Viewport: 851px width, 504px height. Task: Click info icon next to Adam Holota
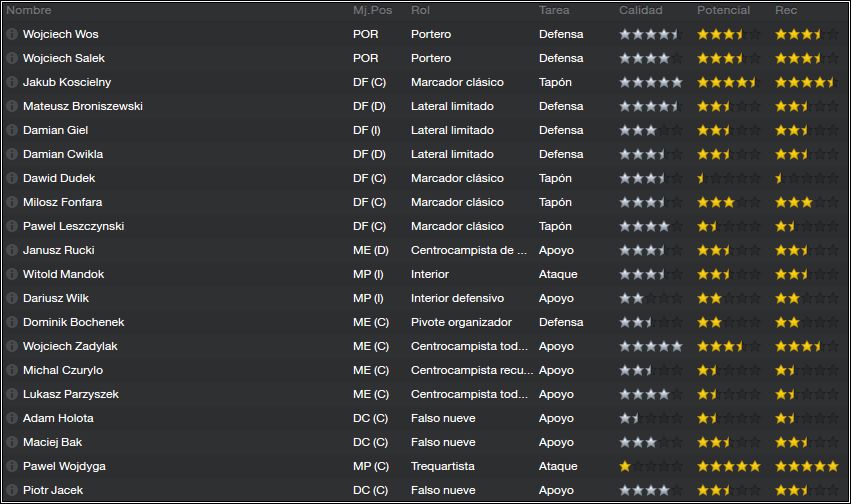[12, 418]
